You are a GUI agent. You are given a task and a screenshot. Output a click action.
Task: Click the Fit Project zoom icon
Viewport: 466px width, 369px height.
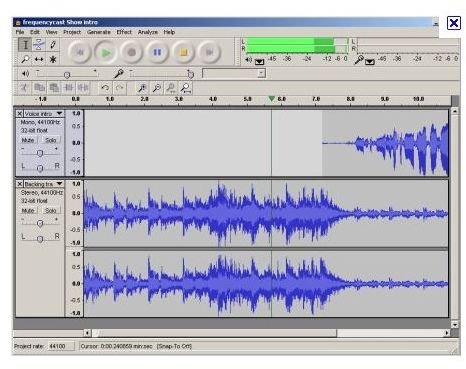[x=186, y=88]
